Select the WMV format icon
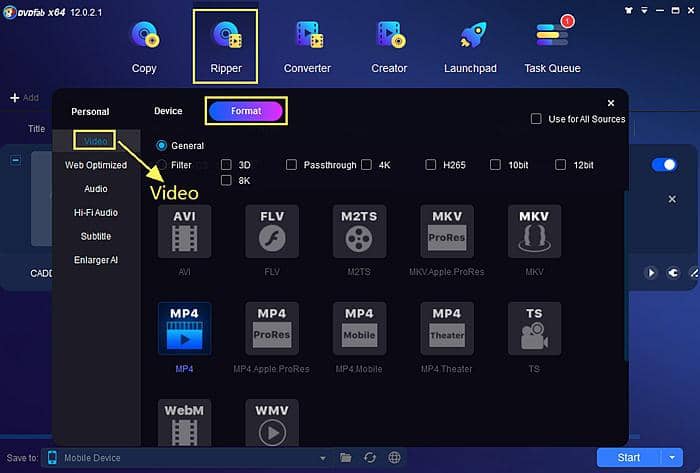Image resolution: width=700 pixels, height=473 pixels. coord(272,423)
